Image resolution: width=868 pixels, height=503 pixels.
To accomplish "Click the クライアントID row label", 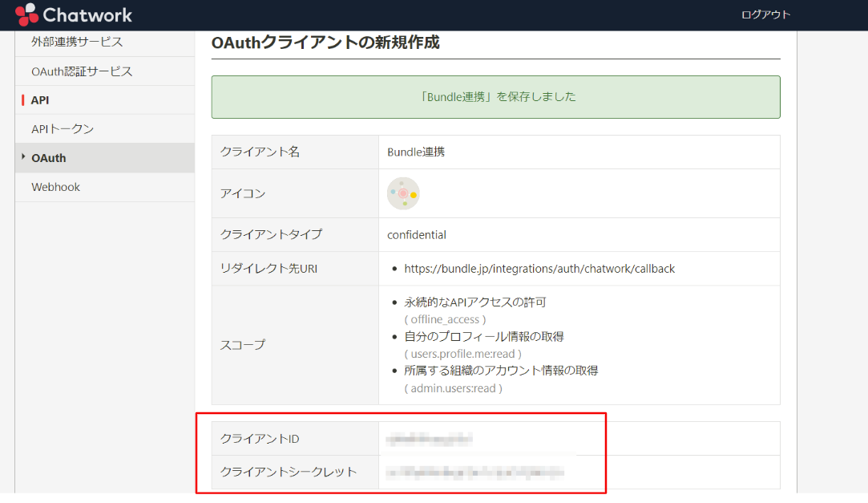I will click(260, 439).
